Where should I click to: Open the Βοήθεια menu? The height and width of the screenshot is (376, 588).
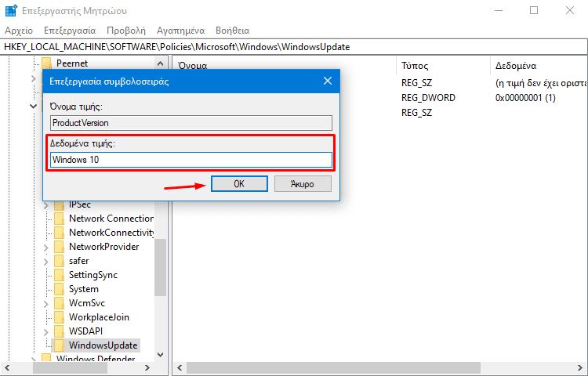(x=233, y=31)
